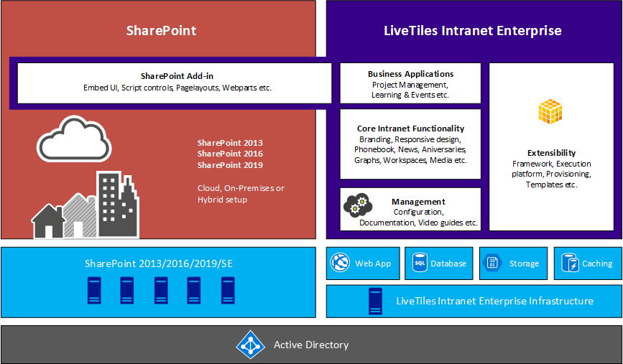Click the Caching cylinder icon
623x364 pixels.
(x=570, y=263)
